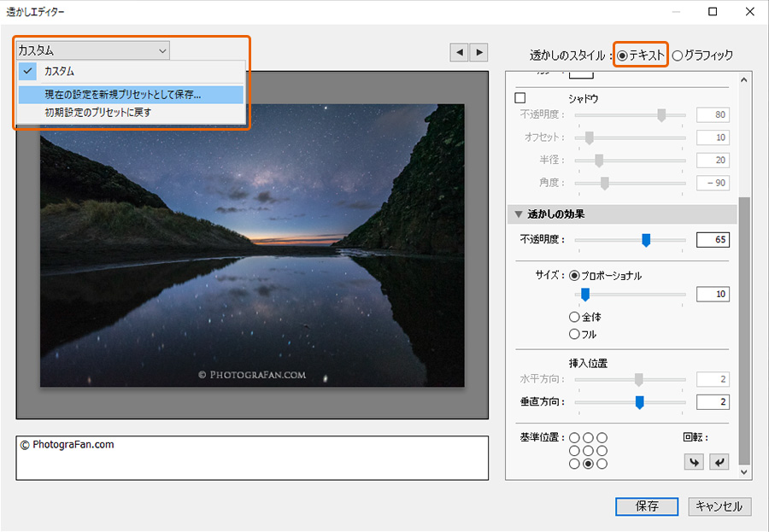The image size is (769, 532).
Task: Click the night sky preview image
Action: click(x=252, y=245)
